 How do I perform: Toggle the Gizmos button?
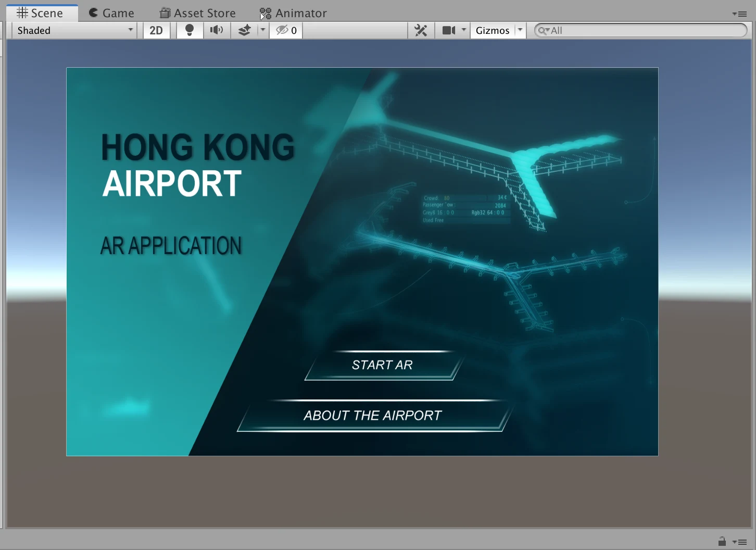click(493, 30)
